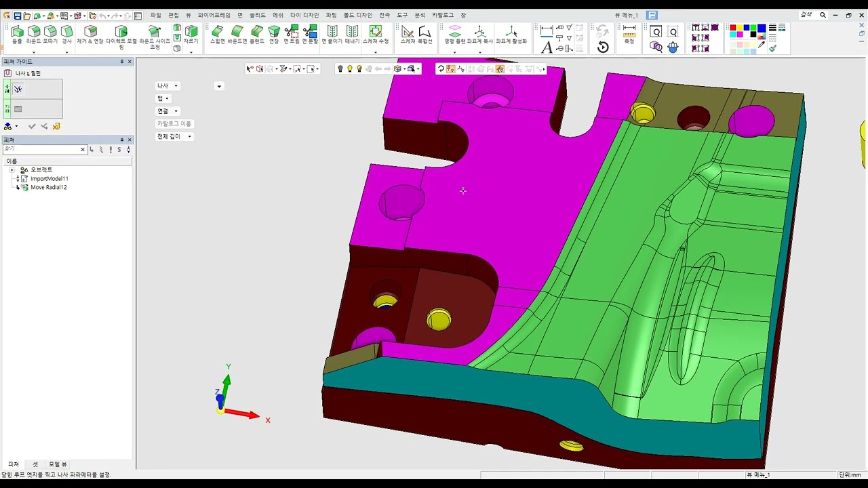Open the 탭 dropdown
Viewport: 868px width, 488px height.
[x=163, y=98]
